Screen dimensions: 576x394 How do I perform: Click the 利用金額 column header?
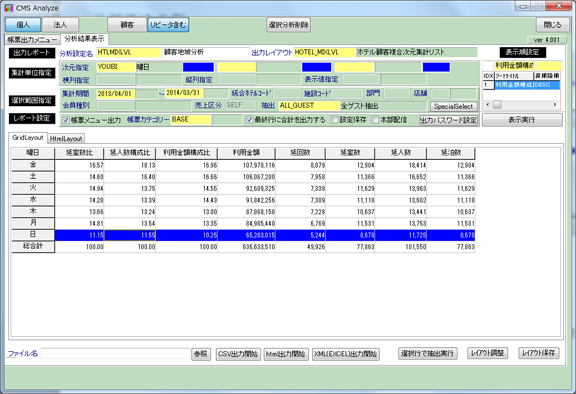246,153
